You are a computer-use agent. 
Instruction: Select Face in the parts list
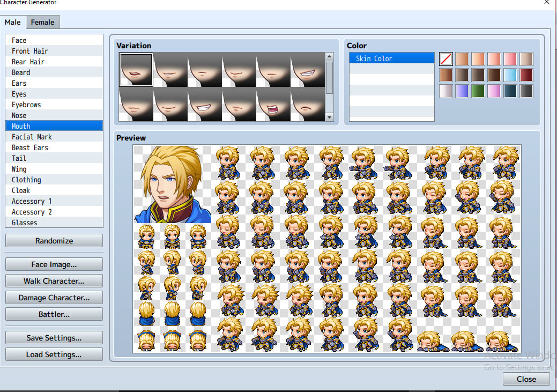54,40
